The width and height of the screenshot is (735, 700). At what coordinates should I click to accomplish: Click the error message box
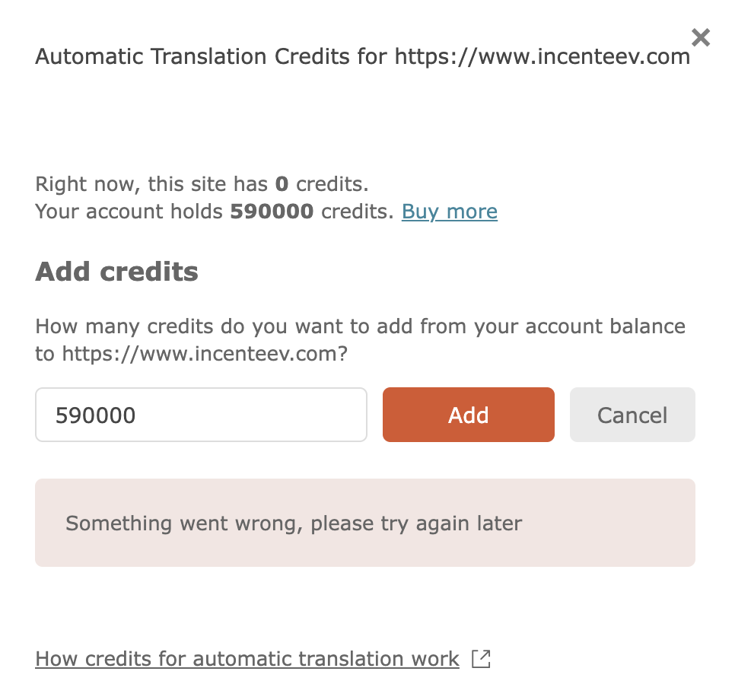[365, 523]
